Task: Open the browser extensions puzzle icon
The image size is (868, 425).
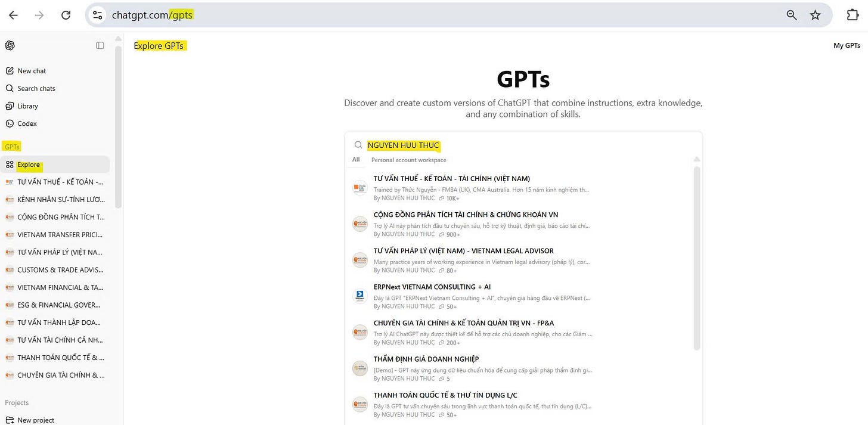Action: (852, 15)
